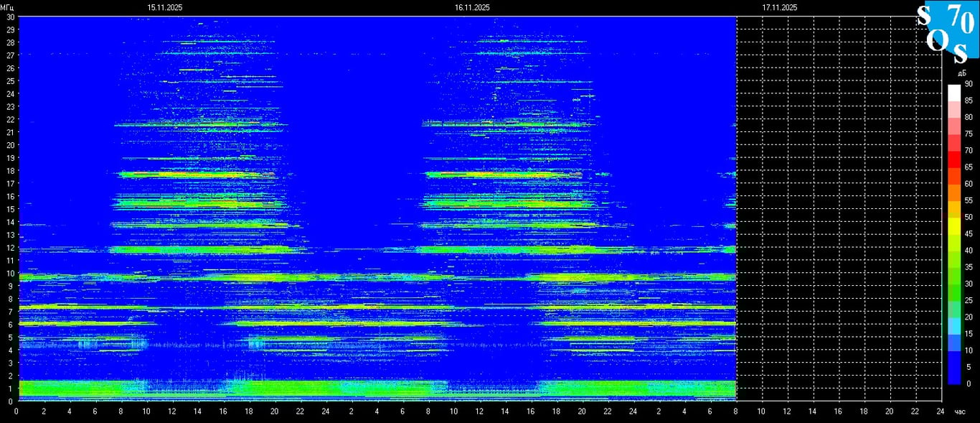Click the МГц frequency axis unit label
Screen dimensions: 980x423
pyautogui.click(x=7, y=7)
